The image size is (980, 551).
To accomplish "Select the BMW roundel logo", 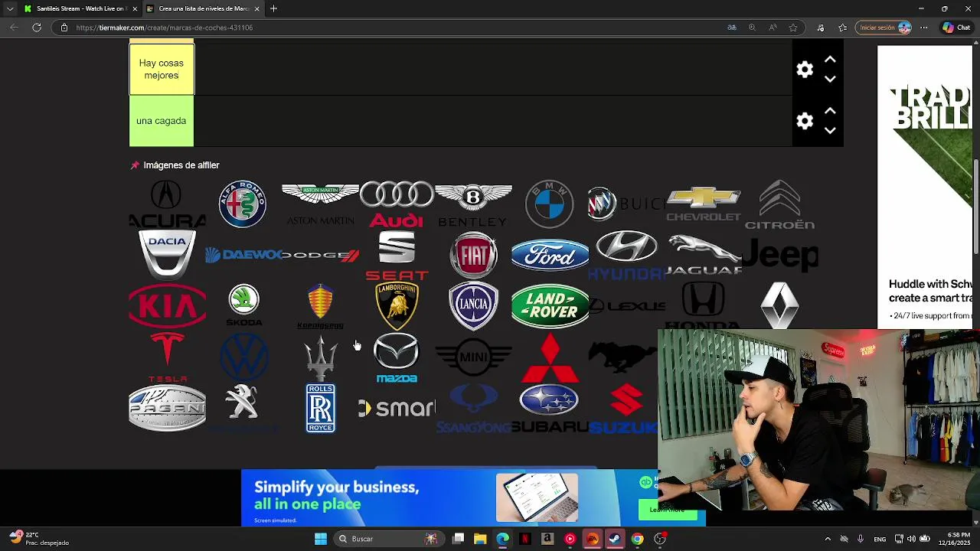I will [x=550, y=204].
